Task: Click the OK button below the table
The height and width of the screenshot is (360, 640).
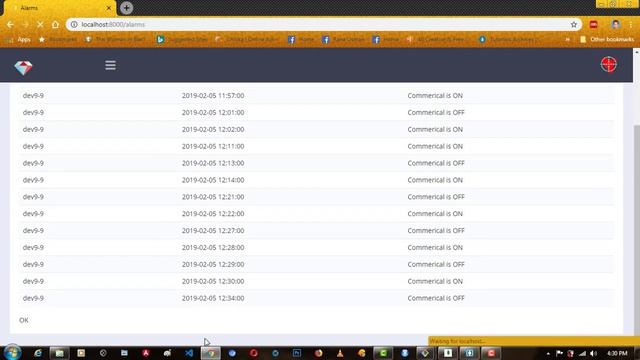Action: pos(24,320)
